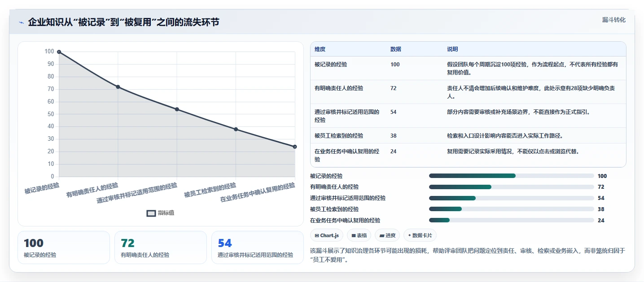Select the 进度 tag chip
The height and width of the screenshot is (282, 644).
click(x=387, y=235)
